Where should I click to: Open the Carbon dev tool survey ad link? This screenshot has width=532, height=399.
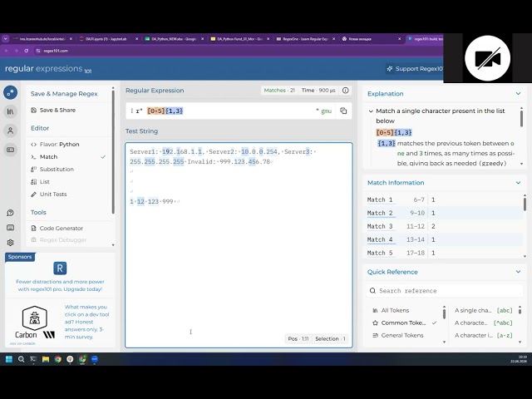86,322
